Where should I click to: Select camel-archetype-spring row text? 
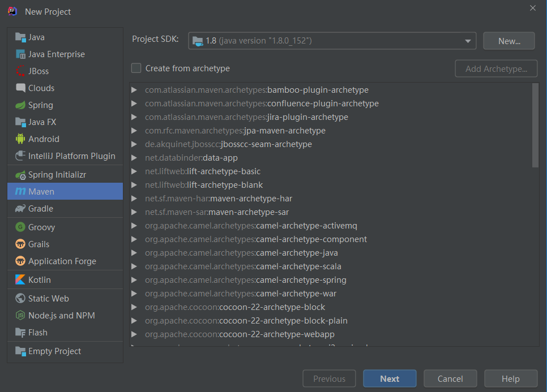point(246,280)
